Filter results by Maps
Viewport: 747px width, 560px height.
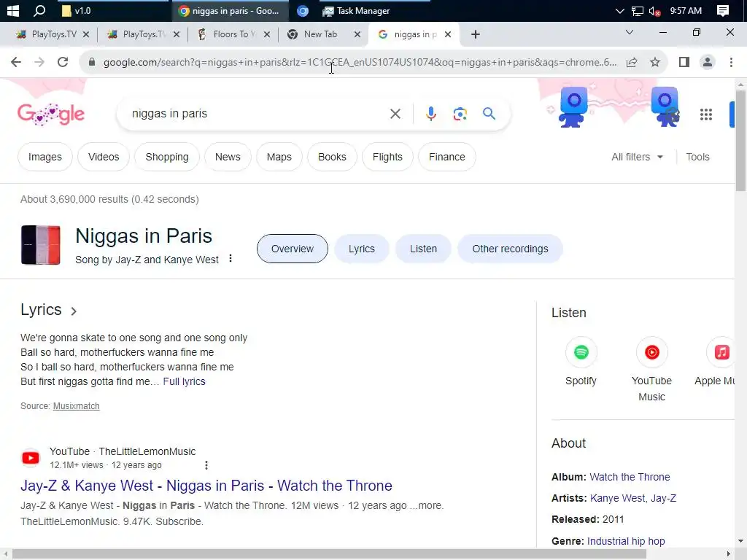tap(279, 157)
